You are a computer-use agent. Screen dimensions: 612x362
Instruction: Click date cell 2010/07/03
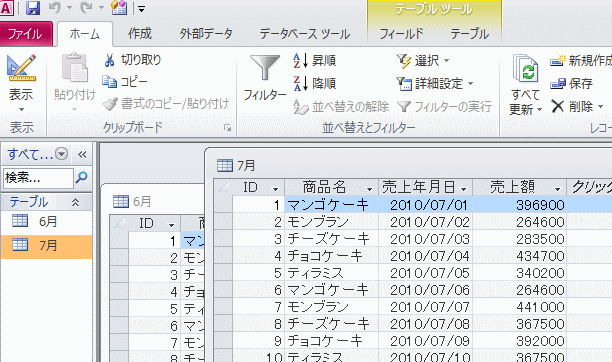coord(425,239)
